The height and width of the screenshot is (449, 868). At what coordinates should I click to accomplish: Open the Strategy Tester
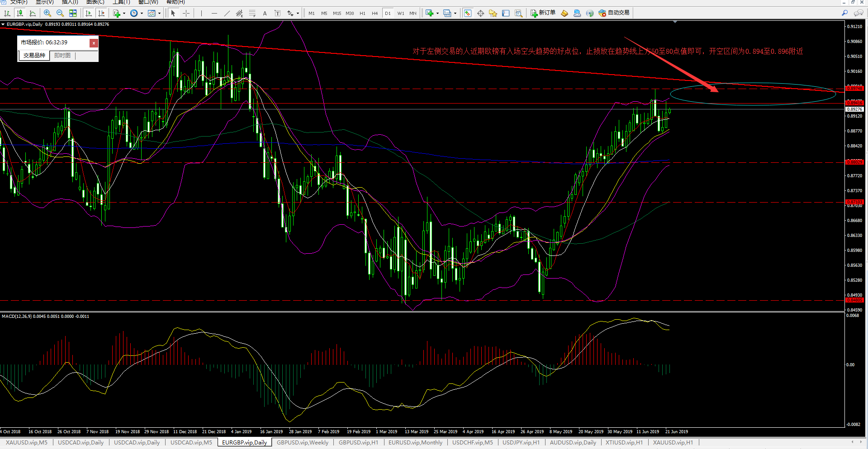click(x=518, y=13)
